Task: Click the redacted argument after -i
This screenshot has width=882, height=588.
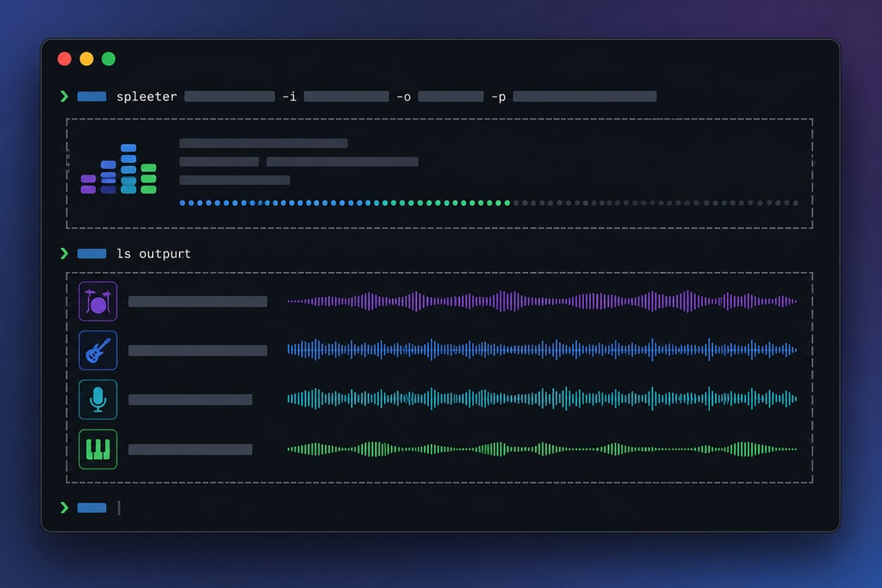Action: 346,96
